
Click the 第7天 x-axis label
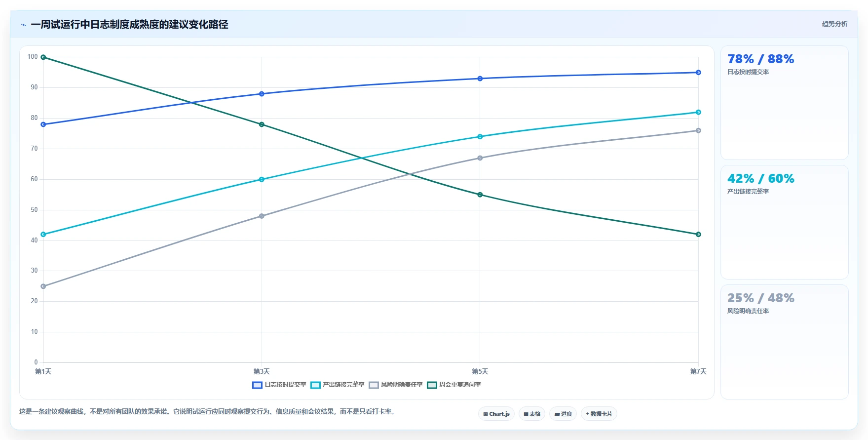pos(698,371)
